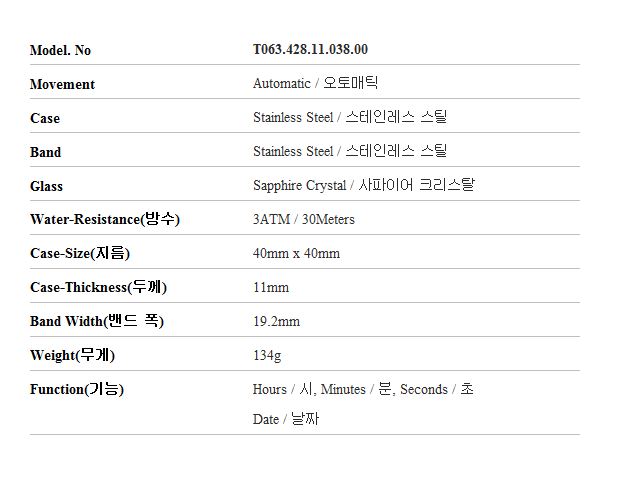Click the 'Band Width(밴드 폭)' label
Screen dimensions: 630x490
[96, 321]
